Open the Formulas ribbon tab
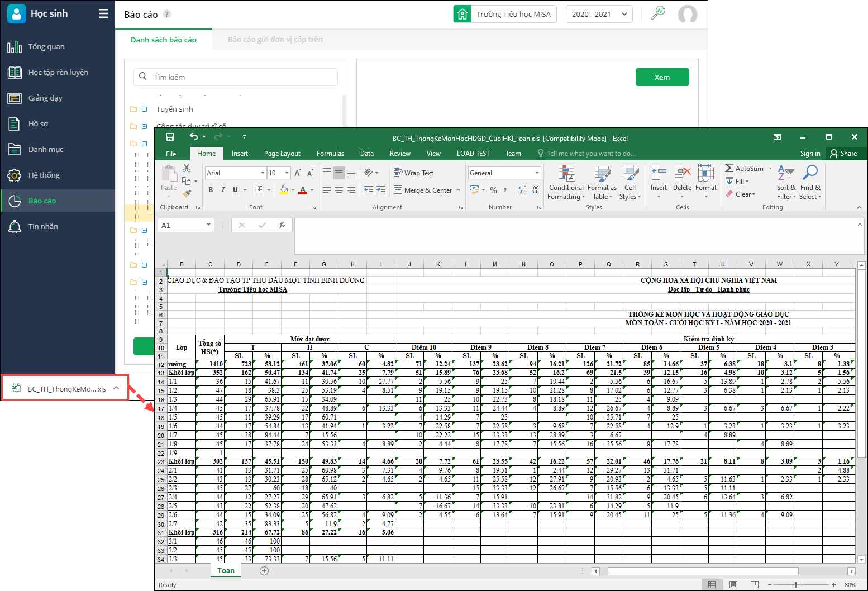868x591 pixels. (x=330, y=154)
